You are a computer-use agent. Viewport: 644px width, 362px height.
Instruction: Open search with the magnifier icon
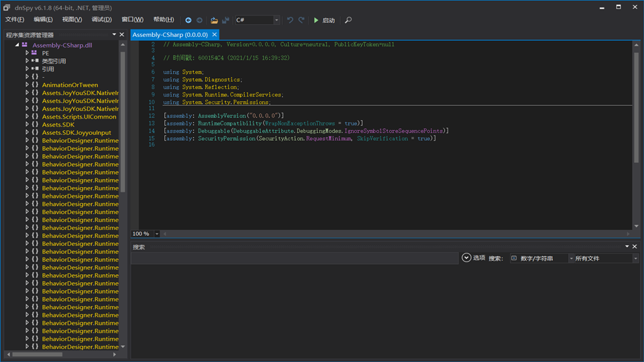click(x=348, y=20)
